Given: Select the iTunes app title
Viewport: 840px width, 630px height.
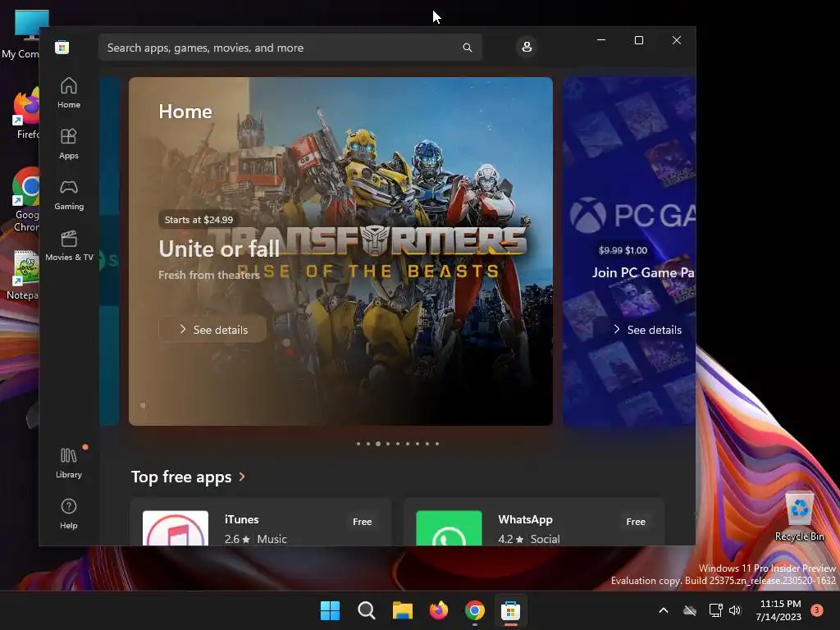Looking at the screenshot, I should [241, 519].
